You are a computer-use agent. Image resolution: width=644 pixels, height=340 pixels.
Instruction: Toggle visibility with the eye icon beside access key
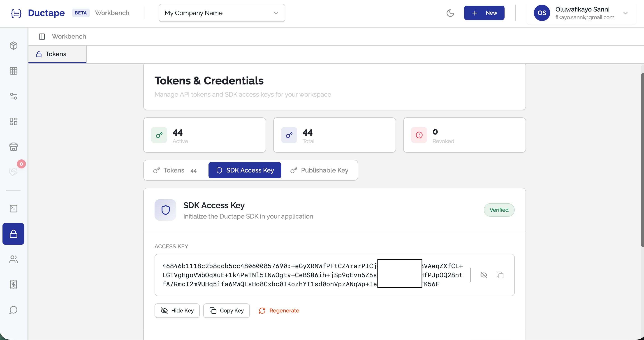click(x=484, y=275)
